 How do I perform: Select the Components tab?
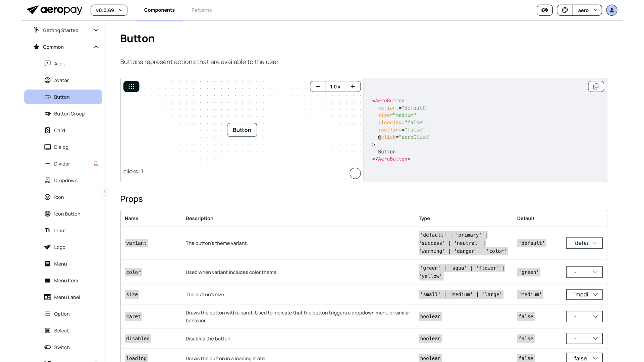tap(159, 10)
